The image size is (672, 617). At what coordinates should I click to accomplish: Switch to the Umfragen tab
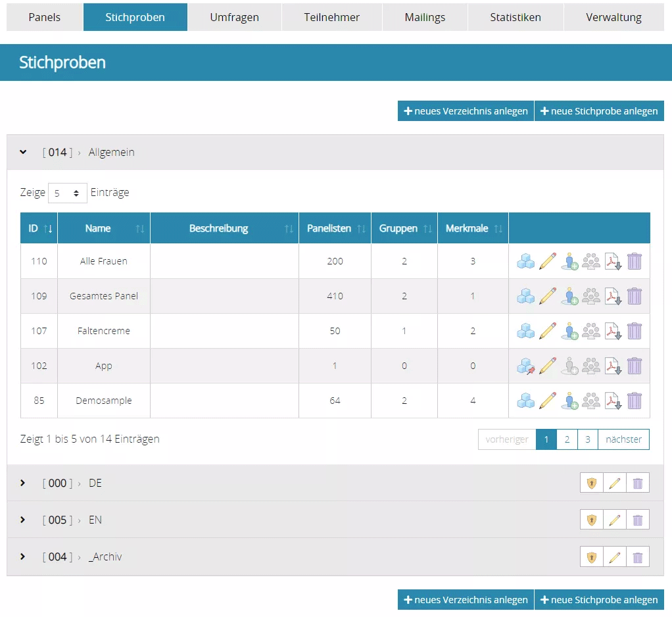(234, 17)
